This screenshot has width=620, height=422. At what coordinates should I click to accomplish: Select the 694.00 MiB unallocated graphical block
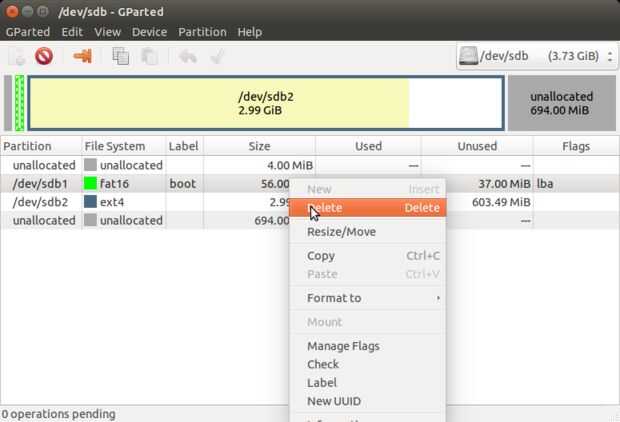[561, 103]
